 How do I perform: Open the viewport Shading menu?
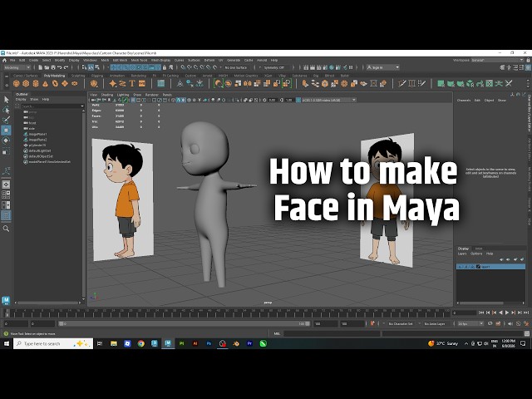point(107,95)
